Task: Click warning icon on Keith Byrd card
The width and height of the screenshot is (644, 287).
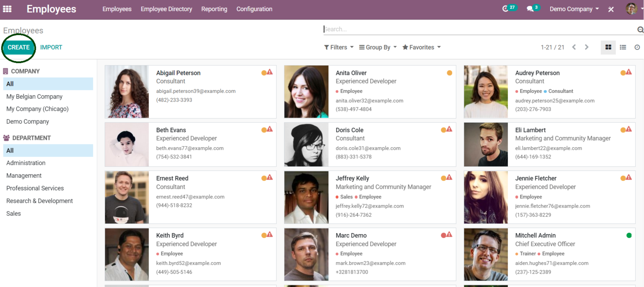Action: (270, 235)
